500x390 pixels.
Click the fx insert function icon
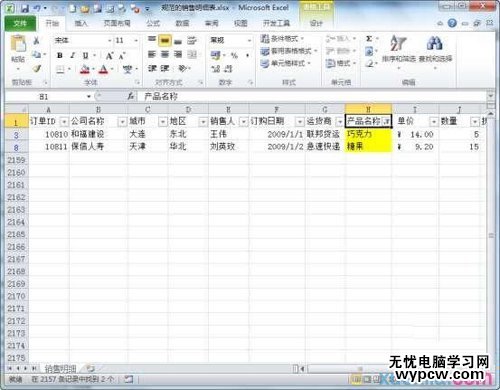tap(131, 97)
